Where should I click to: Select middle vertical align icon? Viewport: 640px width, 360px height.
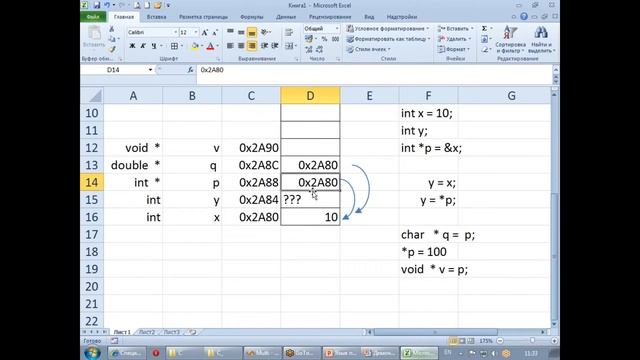click(241, 32)
